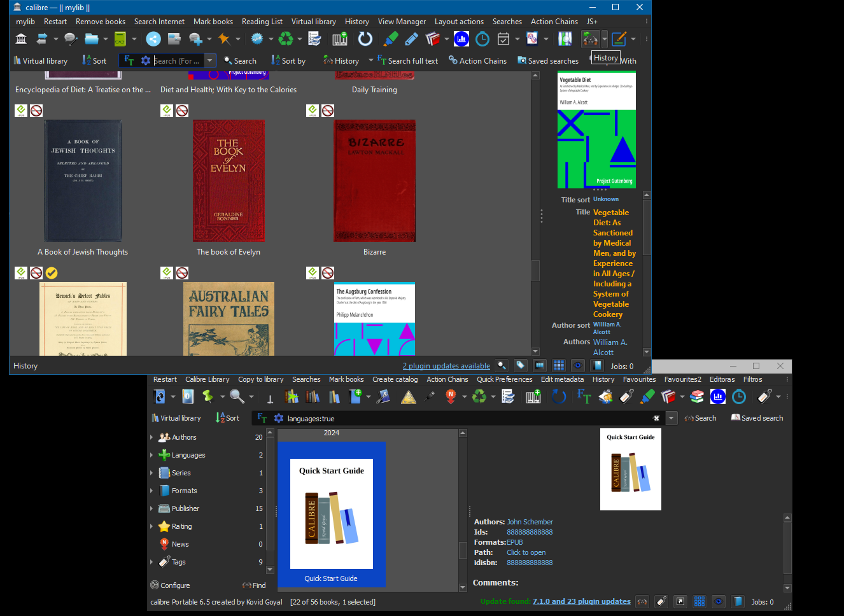Click blue clock icon in lower toolbar
The image size is (844, 616).
pos(739,396)
